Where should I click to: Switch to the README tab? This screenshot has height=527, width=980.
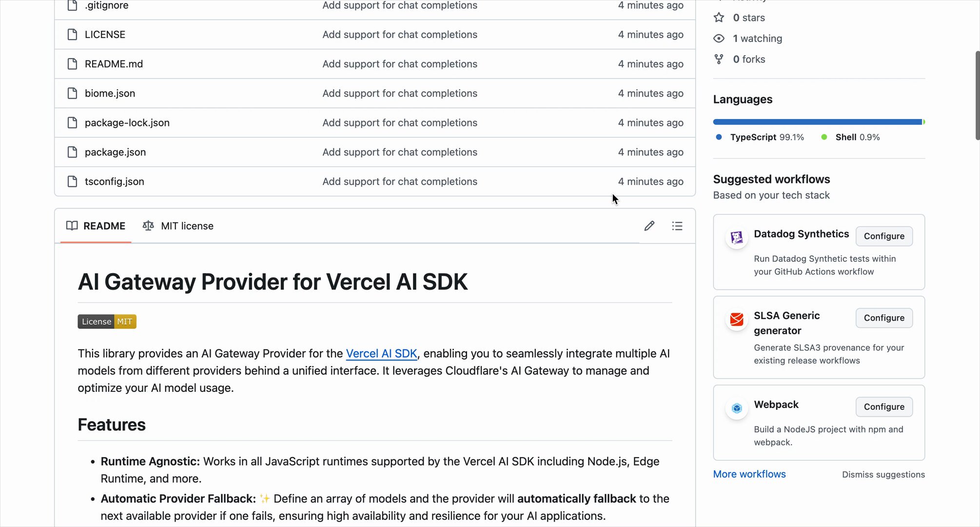click(96, 226)
